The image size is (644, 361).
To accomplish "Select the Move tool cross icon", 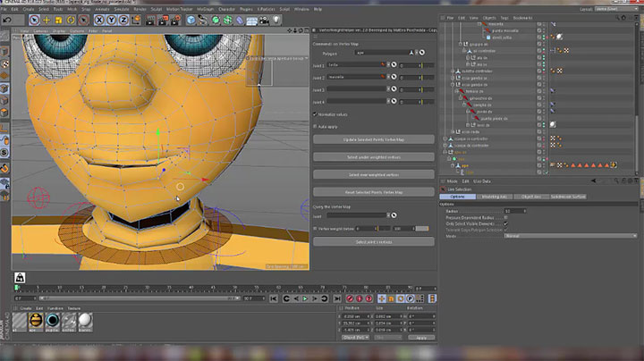I will 47,20.
